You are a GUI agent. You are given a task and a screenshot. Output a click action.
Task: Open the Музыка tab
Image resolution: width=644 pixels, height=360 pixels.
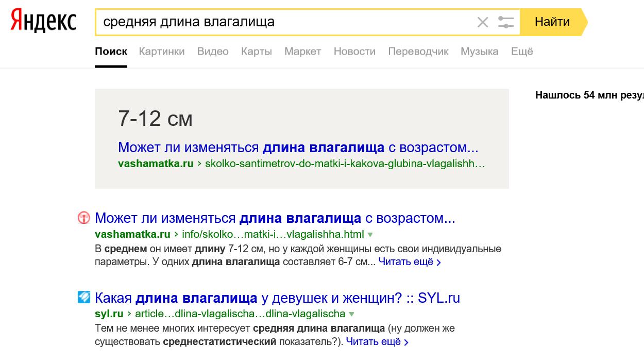click(x=480, y=52)
